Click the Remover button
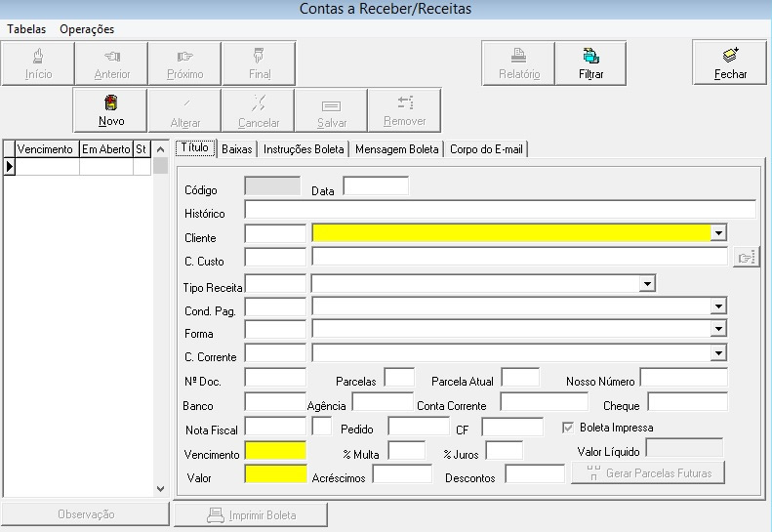 tap(405, 110)
